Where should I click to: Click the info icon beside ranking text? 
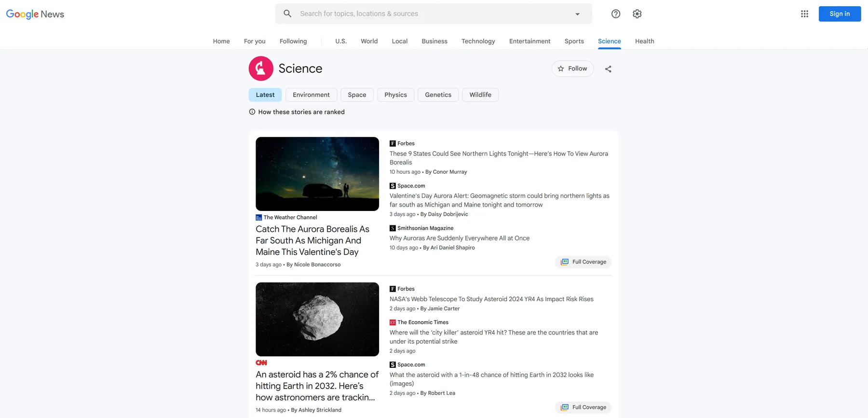pyautogui.click(x=252, y=112)
